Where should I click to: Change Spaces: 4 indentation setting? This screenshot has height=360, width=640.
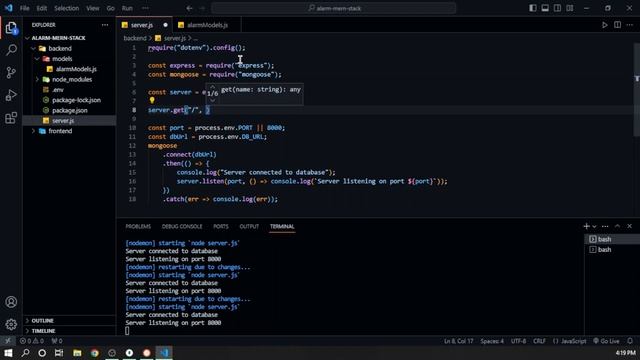492,341
